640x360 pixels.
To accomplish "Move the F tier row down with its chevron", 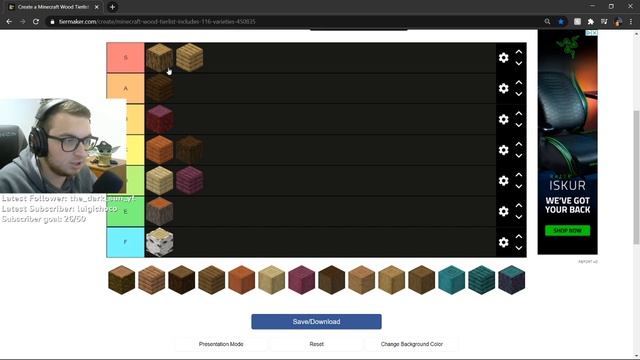I will tap(519, 248).
